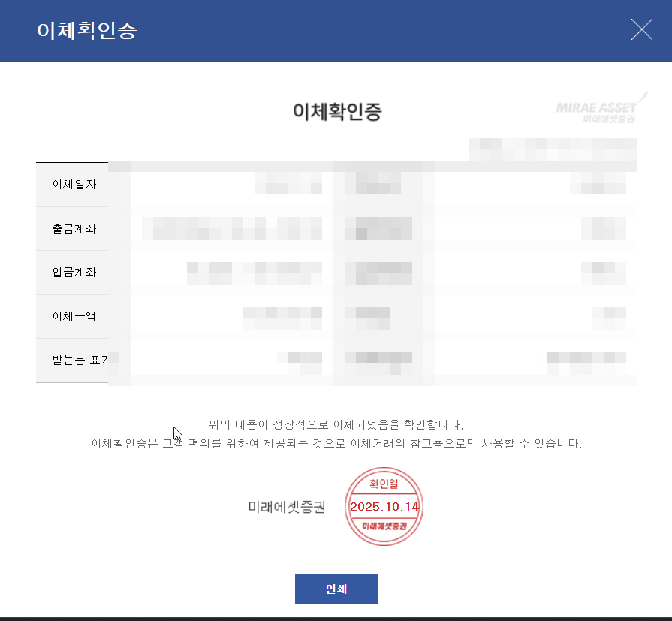Click the sentence starting 이체확인증은 고객 편의를

336,443
